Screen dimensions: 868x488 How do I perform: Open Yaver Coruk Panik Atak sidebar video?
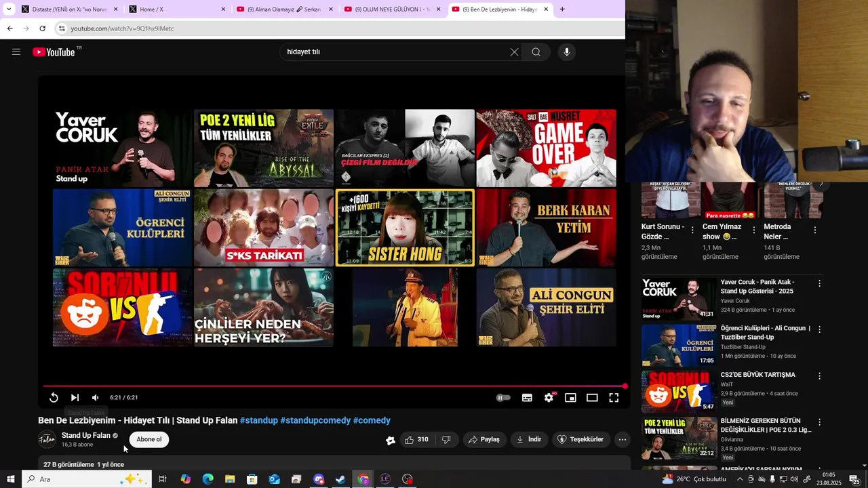[679, 298]
